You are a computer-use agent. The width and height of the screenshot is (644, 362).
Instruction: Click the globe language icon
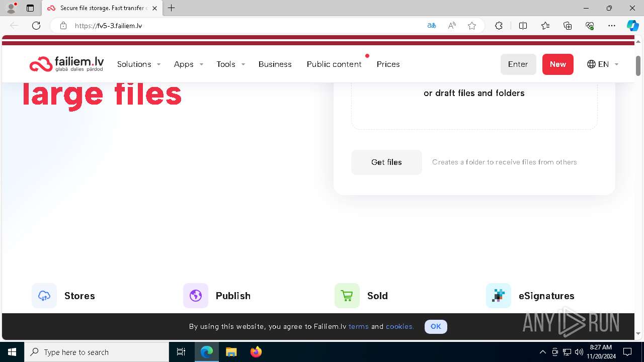(591, 64)
